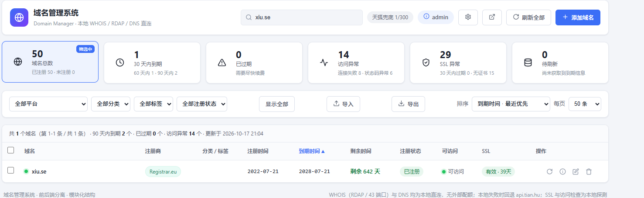The image size is (644, 198).
Task: Click the 注册时间 column header
Action: [258, 151]
